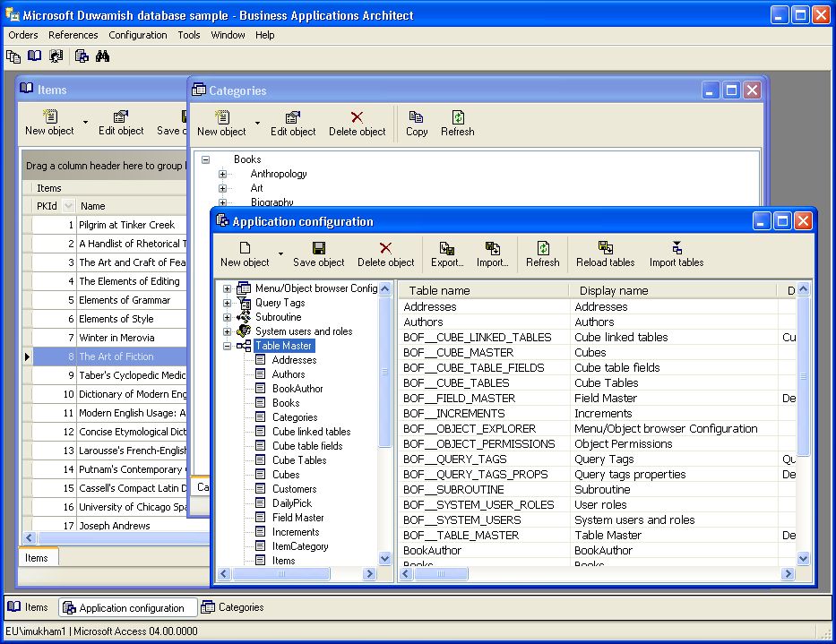Image resolution: width=836 pixels, height=644 pixels.
Task: Select Customers table in tree
Action: [294, 489]
